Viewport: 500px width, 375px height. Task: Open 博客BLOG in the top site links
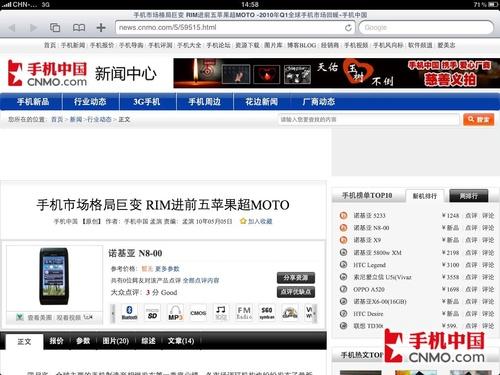(302, 45)
